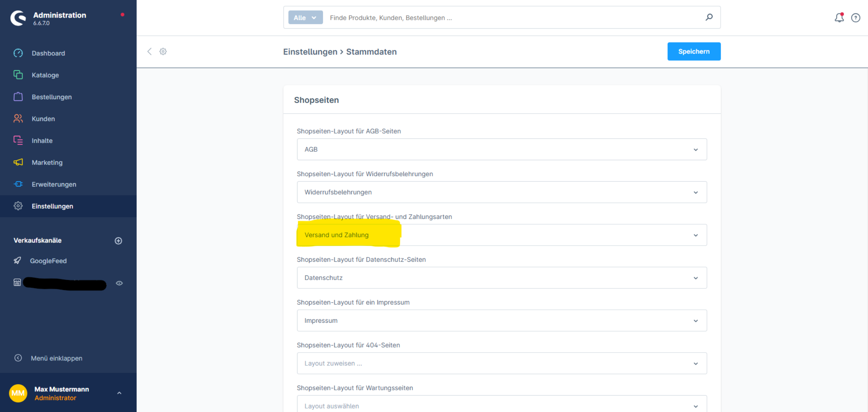Open Versand und Zahlung layout dropdown
The image size is (868, 412).
click(x=501, y=235)
